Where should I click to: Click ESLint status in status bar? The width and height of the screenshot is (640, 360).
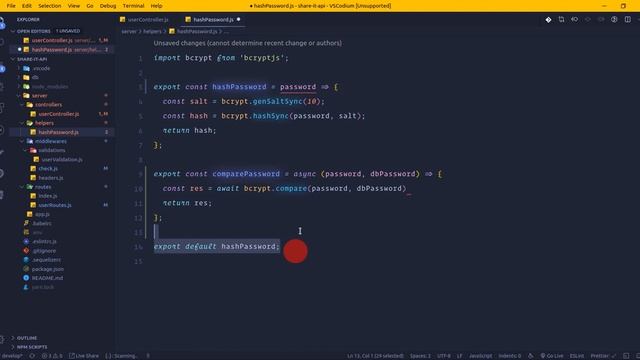tap(577, 356)
